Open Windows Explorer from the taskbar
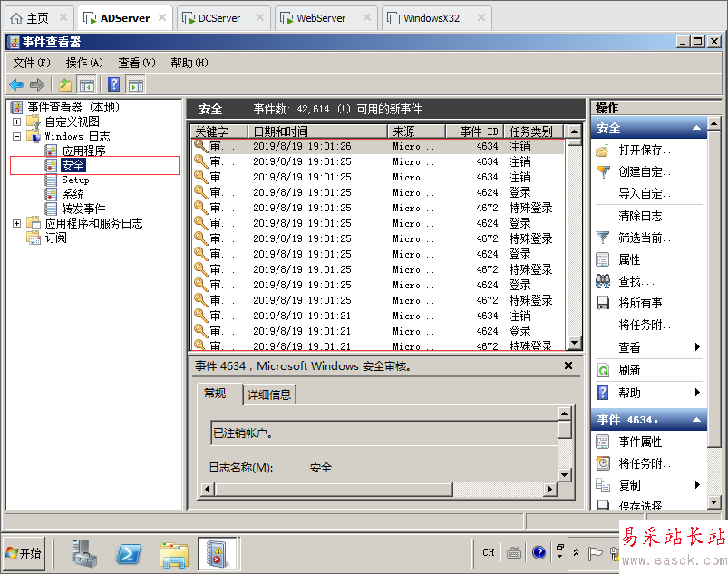This screenshot has height=574, width=728. 174,555
